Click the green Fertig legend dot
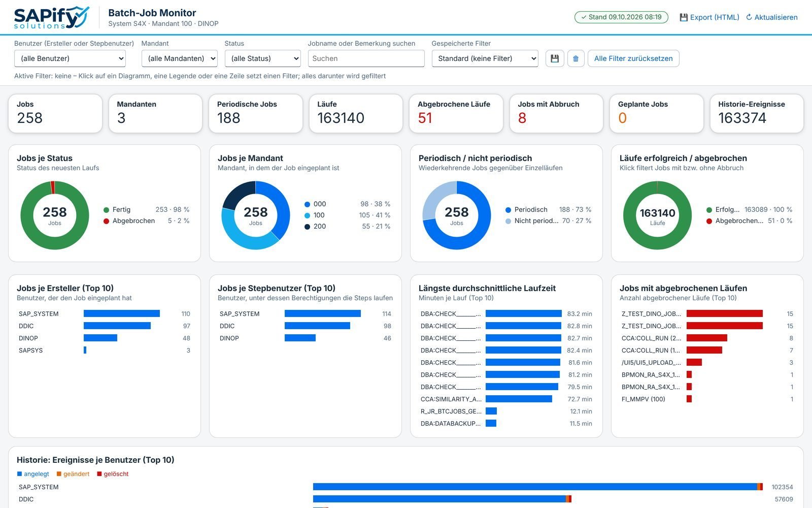The height and width of the screenshot is (508, 812). coord(106,210)
